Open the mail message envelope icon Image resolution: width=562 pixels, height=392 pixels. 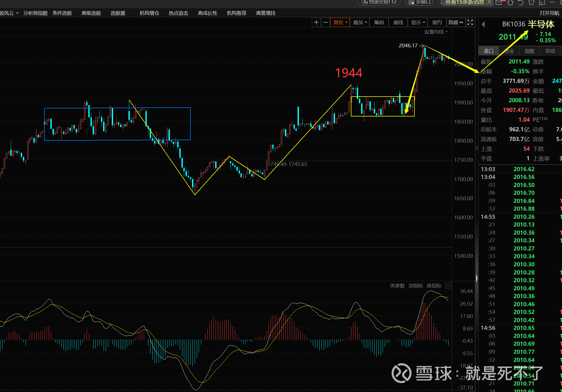[x=498, y=2]
